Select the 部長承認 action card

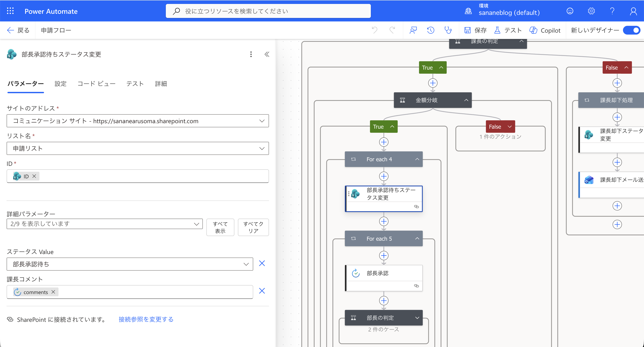point(384,278)
